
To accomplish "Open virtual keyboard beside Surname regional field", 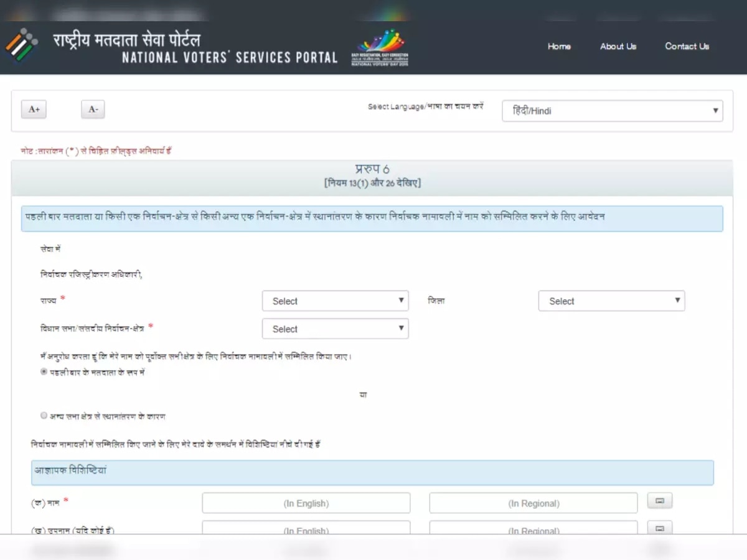I will click(x=659, y=528).
